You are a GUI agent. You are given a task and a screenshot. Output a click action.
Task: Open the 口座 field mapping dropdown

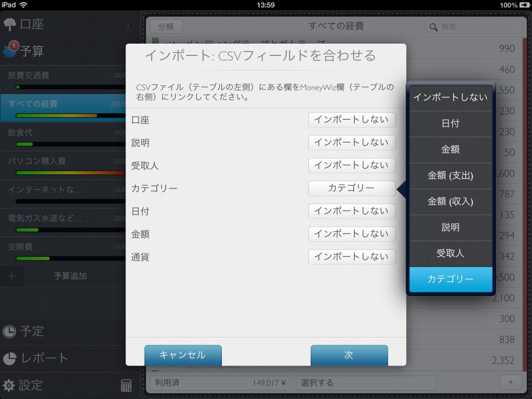click(x=352, y=120)
